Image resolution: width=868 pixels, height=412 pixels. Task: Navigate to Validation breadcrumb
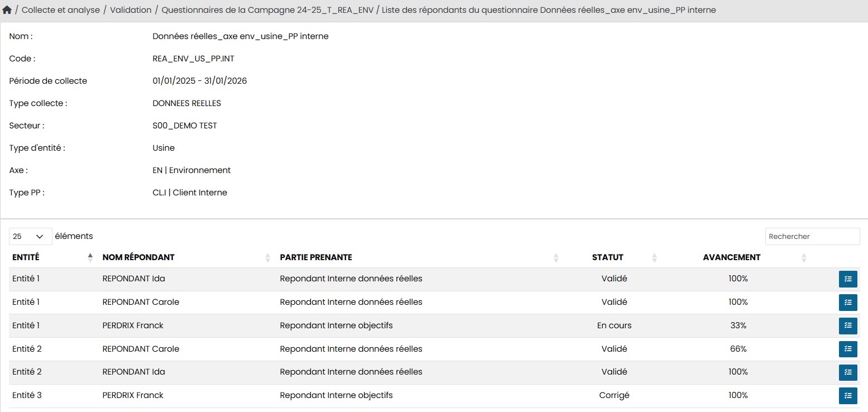click(131, 10)
